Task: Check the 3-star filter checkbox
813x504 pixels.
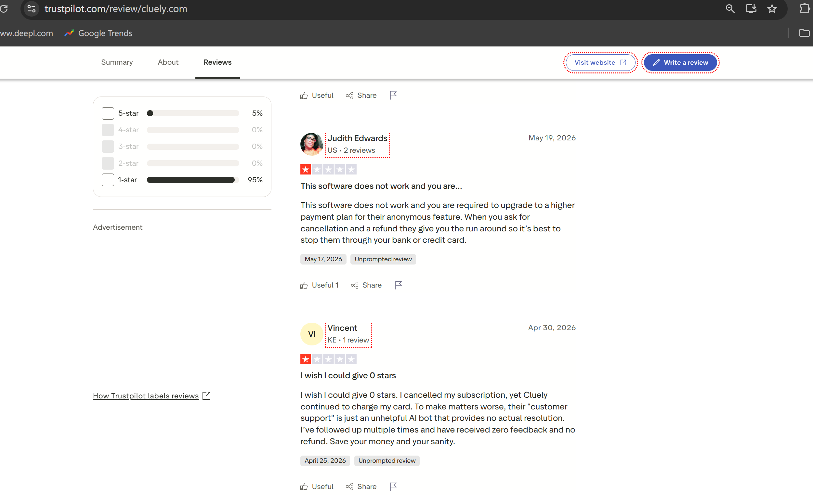Action: 108,147
